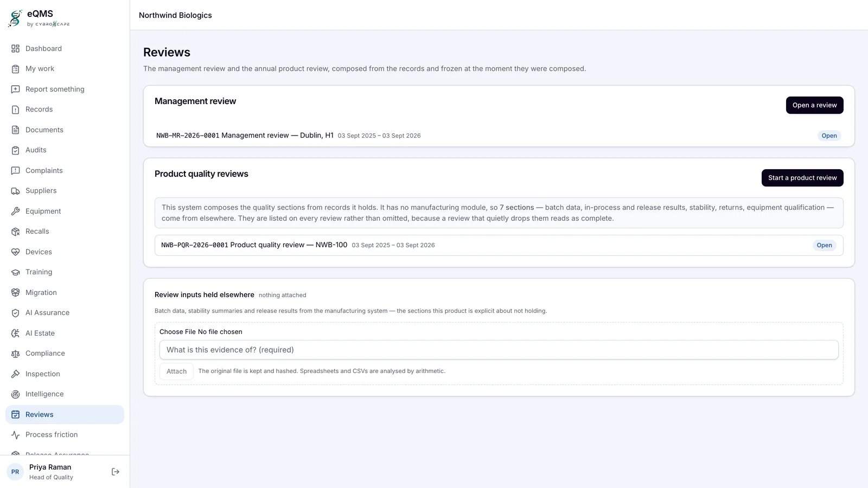The width and height of the screenshot is (868, 488).
Task: Go to Reviews in the sidebar
Action: tap(65, 415)
